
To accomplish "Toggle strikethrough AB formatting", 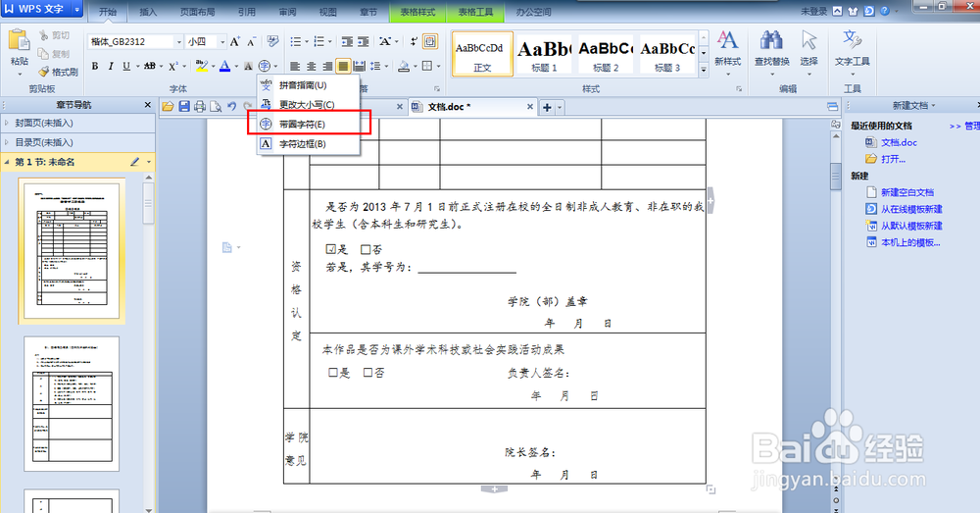I will (x=149, y=66).
